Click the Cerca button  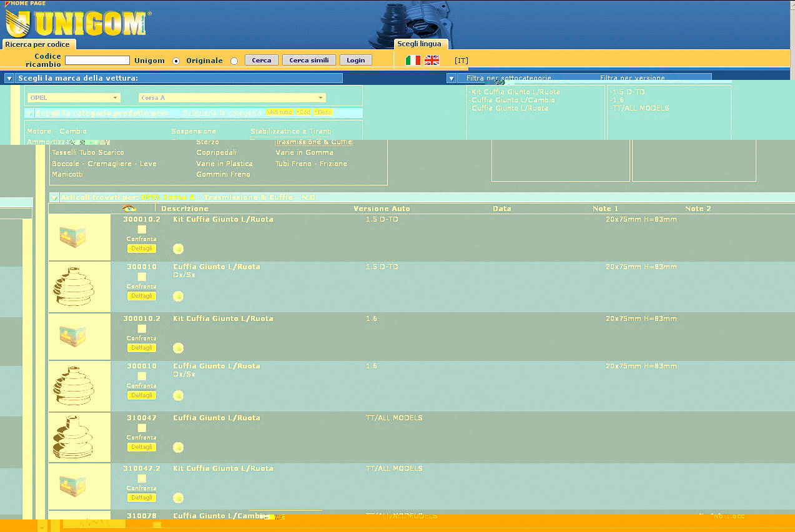[x=262, y=61]
